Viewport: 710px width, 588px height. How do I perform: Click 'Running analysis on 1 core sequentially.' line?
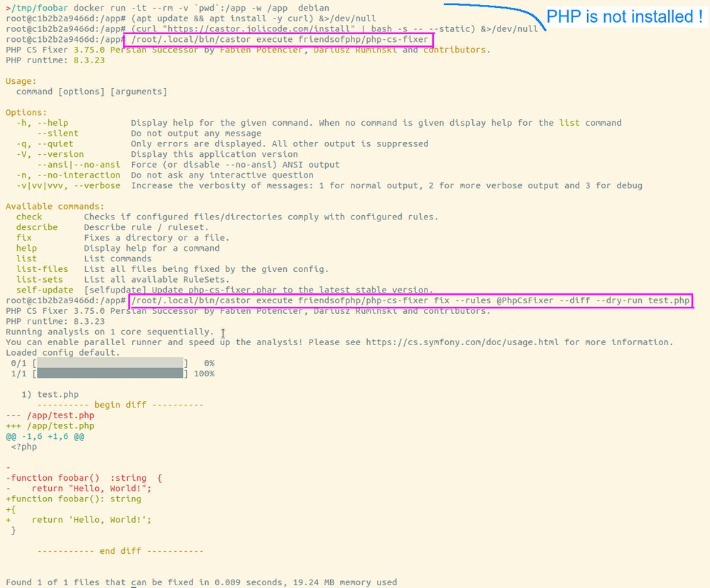point(109,332)
